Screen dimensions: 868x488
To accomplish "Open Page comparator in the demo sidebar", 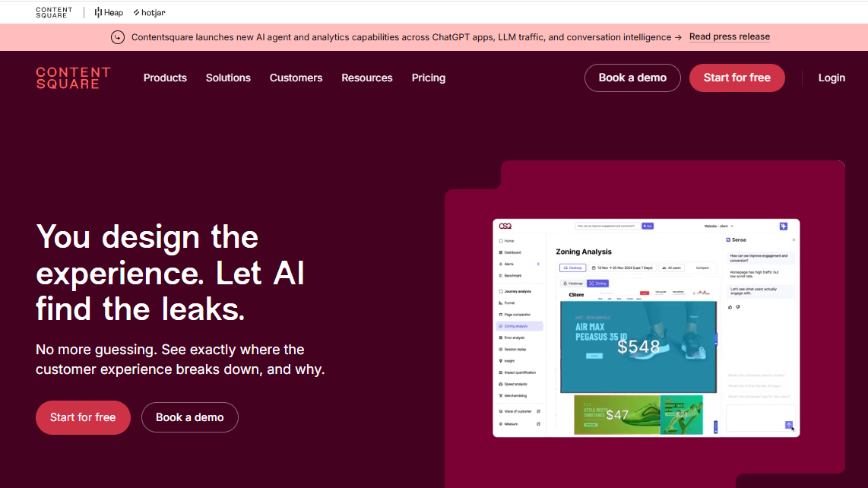I will pos(515,315).
